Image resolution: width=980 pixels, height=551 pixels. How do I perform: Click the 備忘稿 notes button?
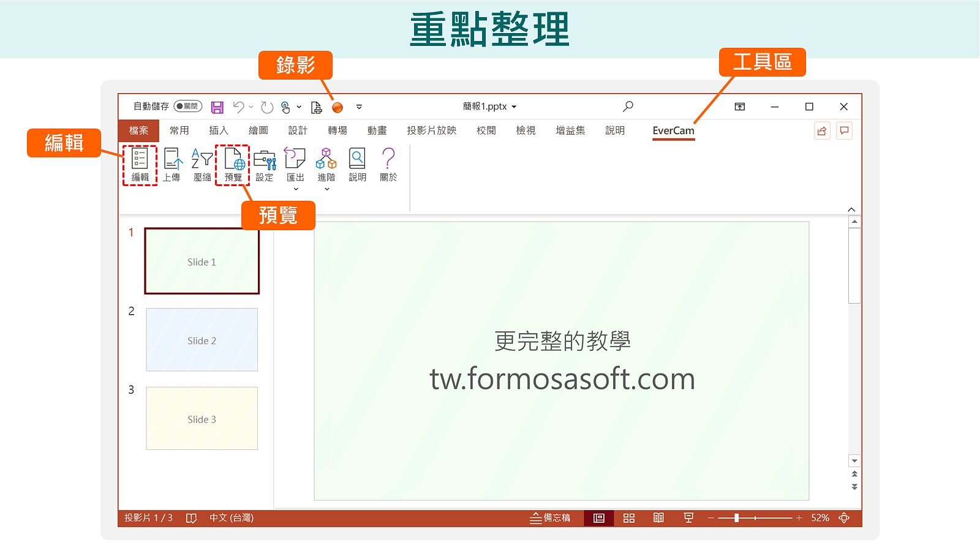tap(550, 518)
